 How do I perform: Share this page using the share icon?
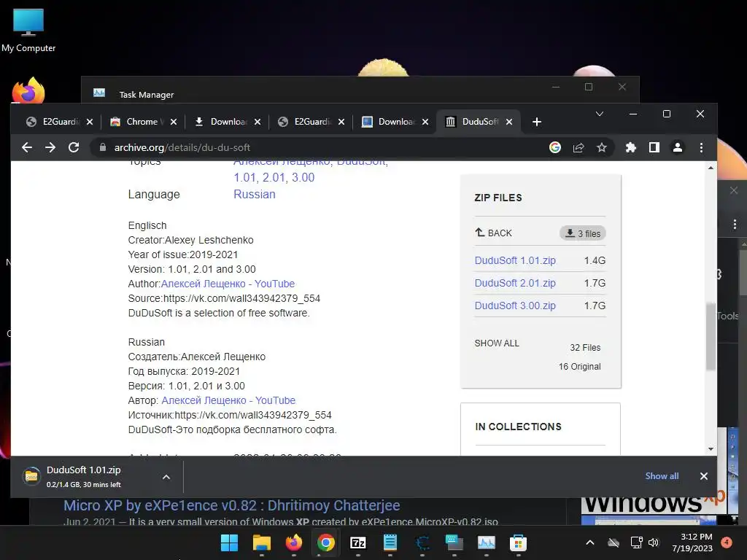pos(578,147)
